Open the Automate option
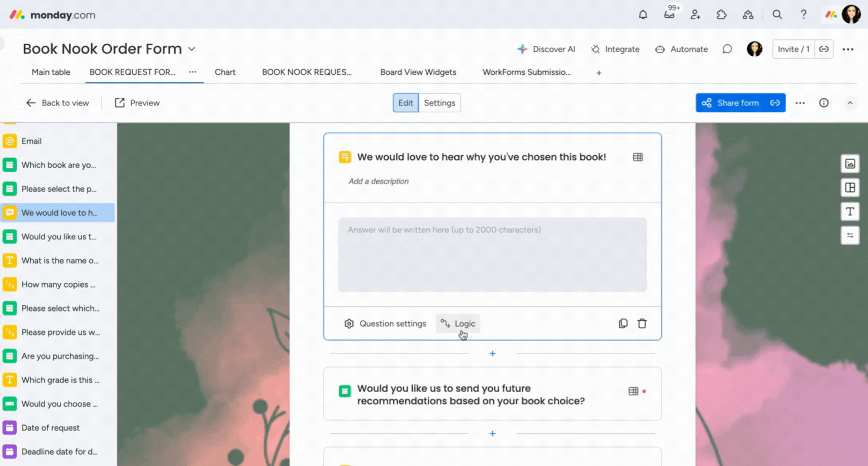Viewport: 868px width, 466px height. coord(681,49)
